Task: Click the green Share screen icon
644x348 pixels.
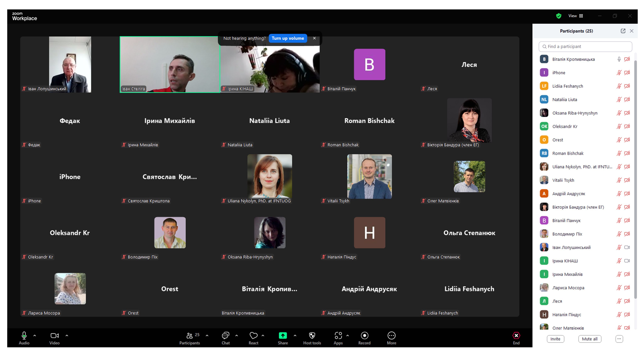Action: click(x=283, y=336)
